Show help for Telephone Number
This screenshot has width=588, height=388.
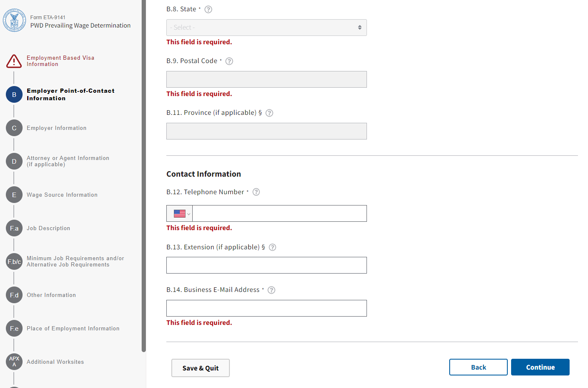click(256, 192)
